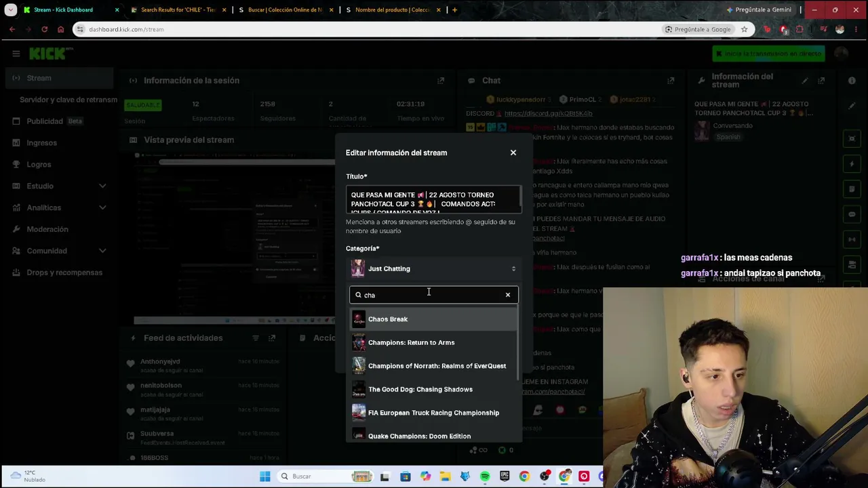Viewport: 868px width, 488px height.
Task: Switch to the Stream - Kick Dashboard tab
Action: [71, 9]
